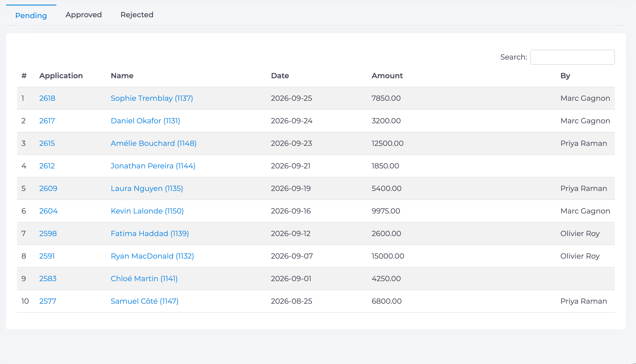Open Kevin Lalonde (1150) profile

[x=147, y=211]
